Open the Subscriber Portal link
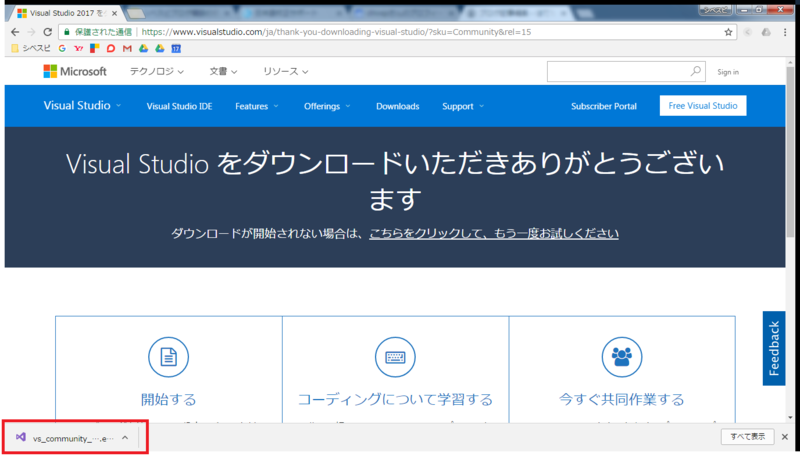This screenshot has height=456, width=800. (604, 106)
